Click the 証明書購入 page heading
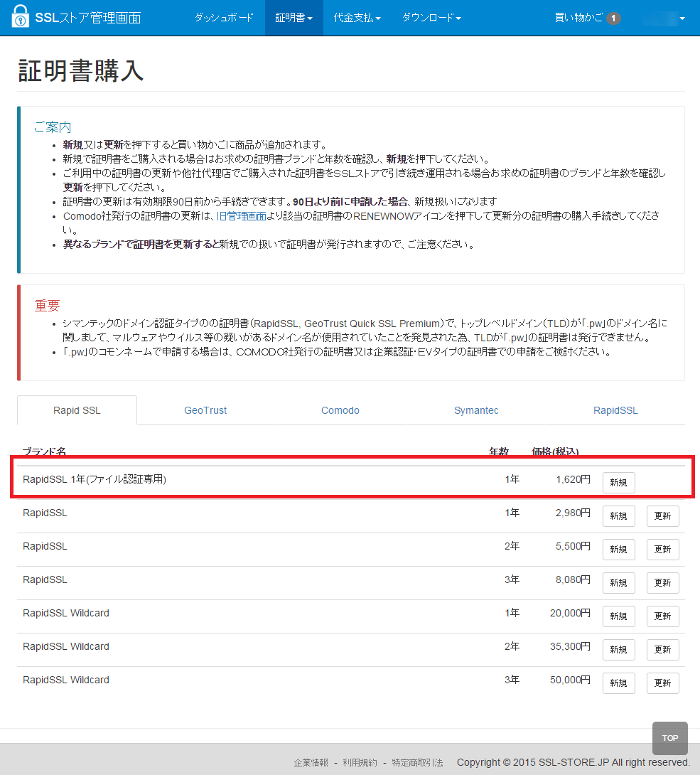 pos(81,70)
